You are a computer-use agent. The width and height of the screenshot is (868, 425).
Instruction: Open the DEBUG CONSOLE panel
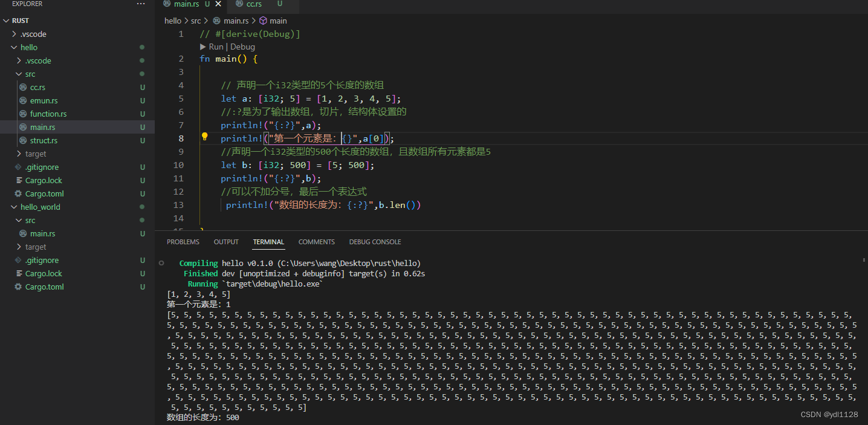(x=375, y=242)
